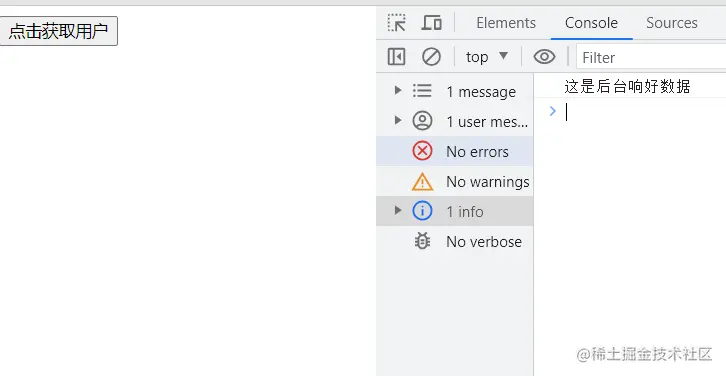The height and width of the screenshot is (376, 726).
Task: Expand the 1 message group arrow
Action: (398, 90)
